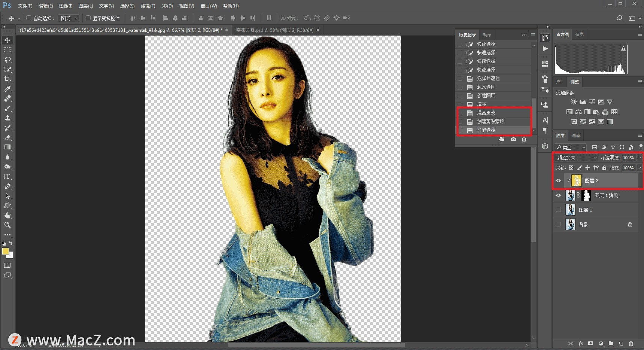Toggle Quick Mask mode icon
This screenshot has width=644, height=350.
coord(7,265)
